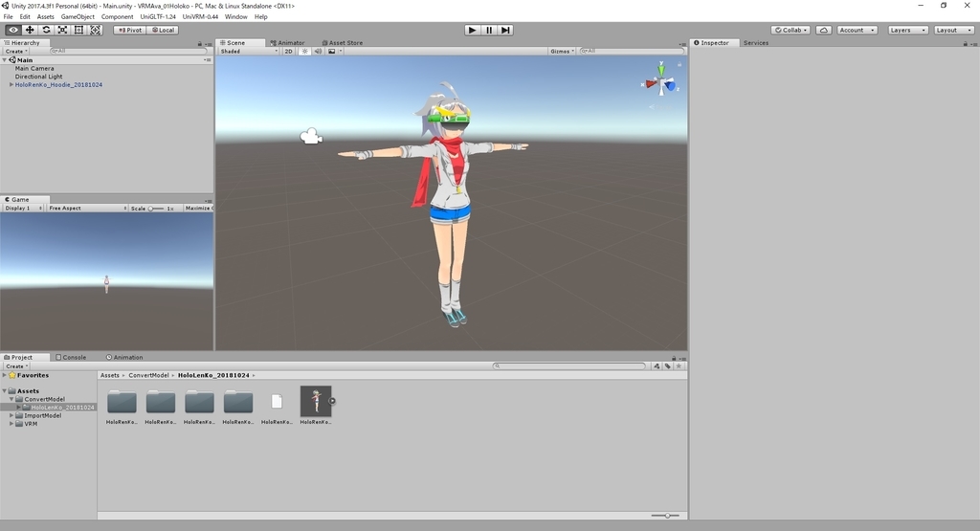The width and height of the screenshot is (980, 531).
Task: Select Directional Light in Hierarchy
Action: (38, 77)
